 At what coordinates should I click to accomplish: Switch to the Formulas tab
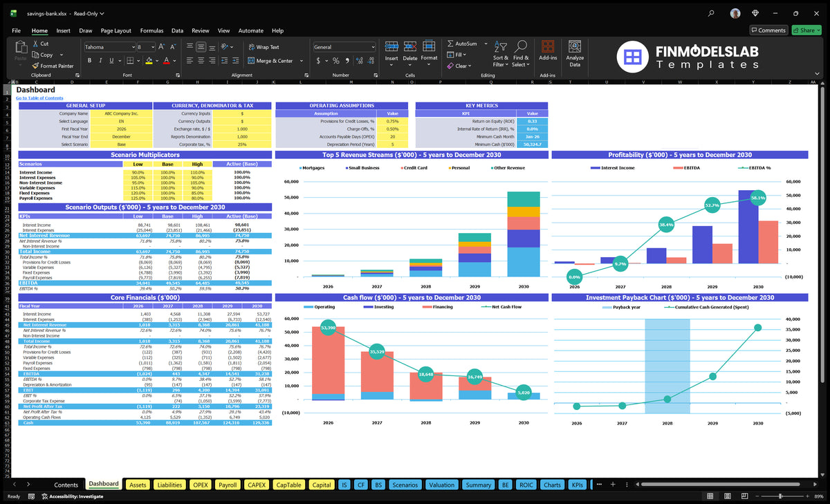(x=151, y=30)
